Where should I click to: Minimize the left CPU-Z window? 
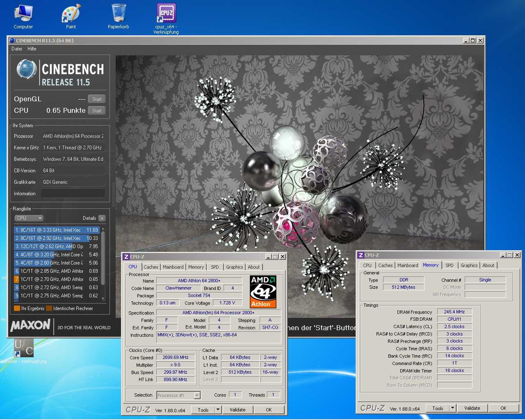pos(268,257)
